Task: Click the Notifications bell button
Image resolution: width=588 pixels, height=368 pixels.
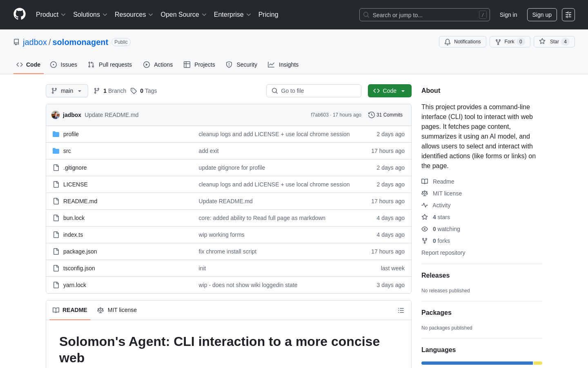Action: pos(463,42)
